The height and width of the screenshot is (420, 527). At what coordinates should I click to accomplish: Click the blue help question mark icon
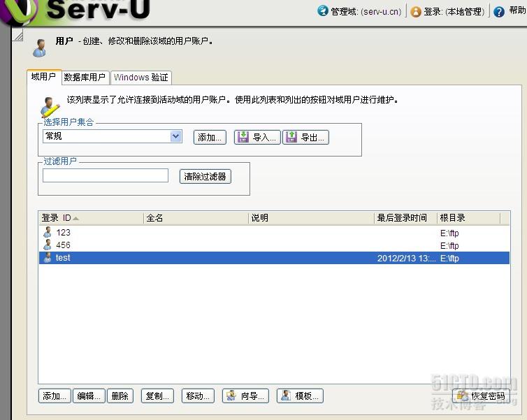tap(499, 12)
